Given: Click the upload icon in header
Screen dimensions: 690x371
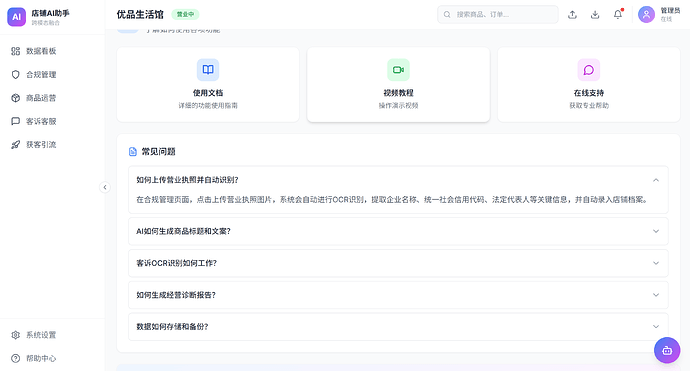Looking at the screenshot, I should pyautogui.click(x=572, y=15).
